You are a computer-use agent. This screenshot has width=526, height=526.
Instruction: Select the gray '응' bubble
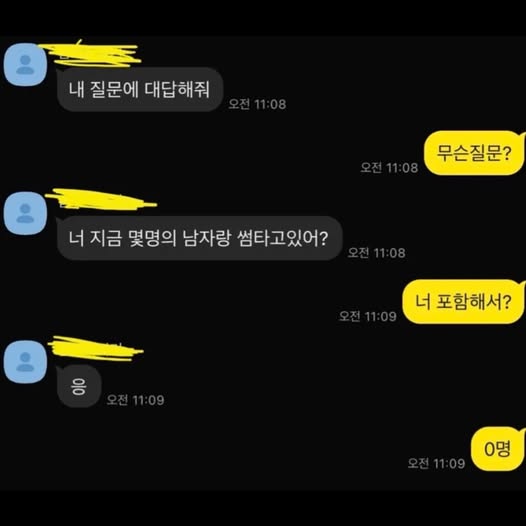click(x=78, y=386)
